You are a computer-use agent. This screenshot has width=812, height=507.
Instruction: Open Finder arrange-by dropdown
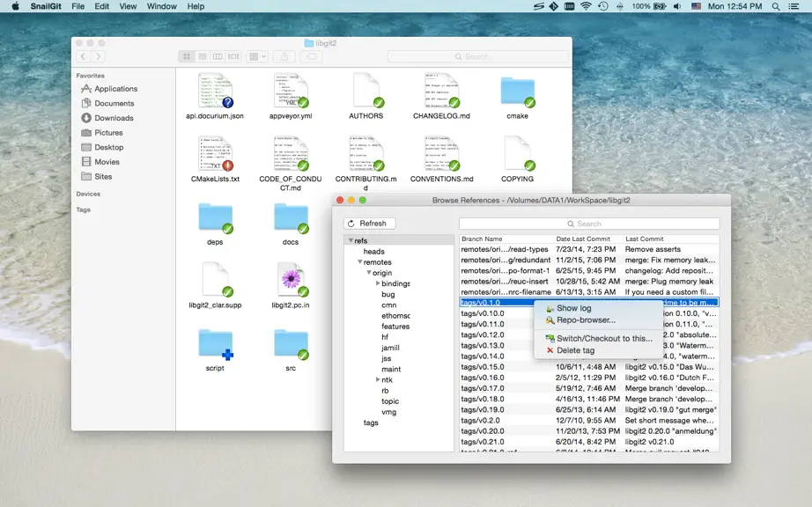(x=257, y=56)
